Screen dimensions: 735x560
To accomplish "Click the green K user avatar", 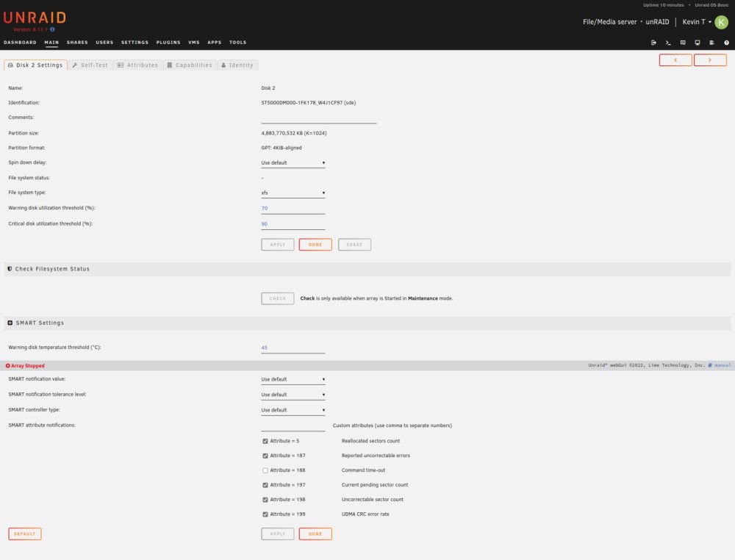I will [x=722, y=22].
